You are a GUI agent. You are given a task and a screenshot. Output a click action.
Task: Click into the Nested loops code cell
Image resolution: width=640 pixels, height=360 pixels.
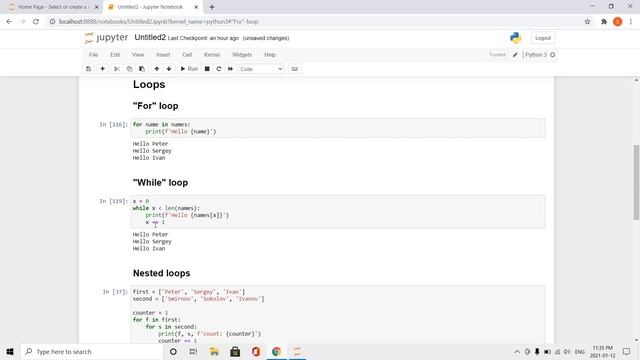(338, 314)
